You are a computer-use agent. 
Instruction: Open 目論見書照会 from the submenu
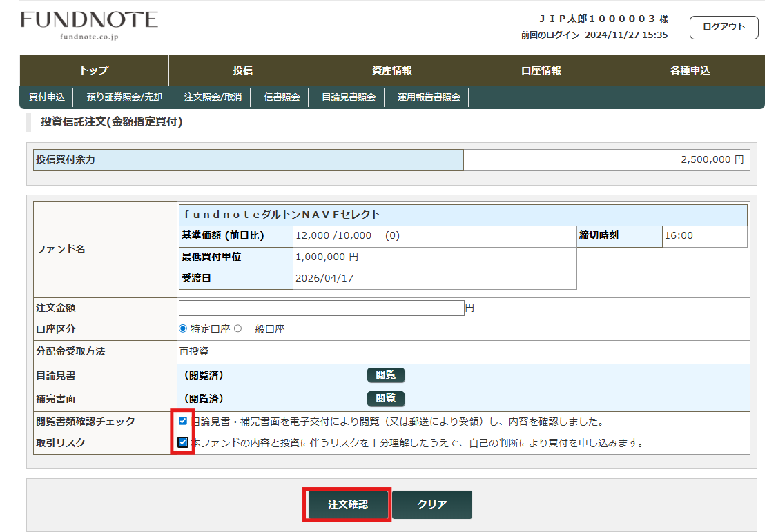349,97
